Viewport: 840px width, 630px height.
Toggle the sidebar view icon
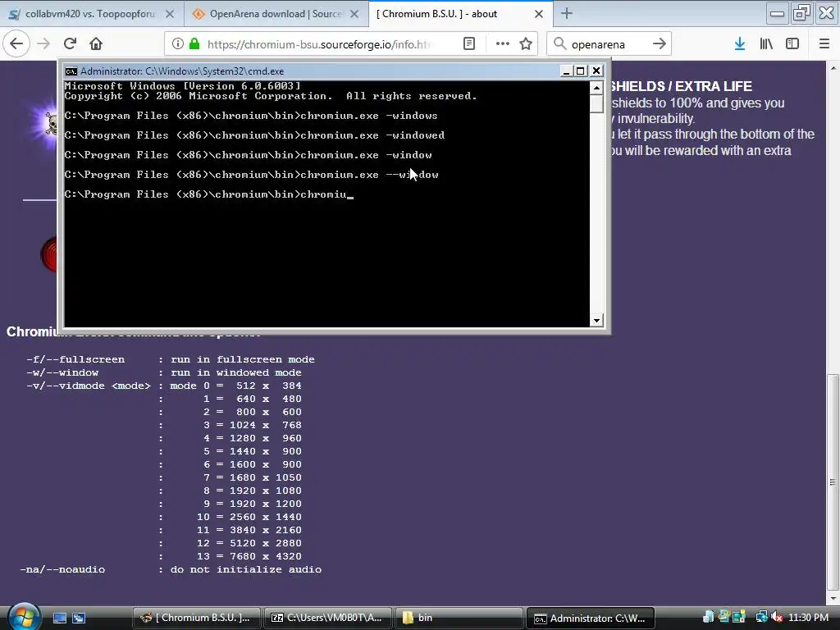792,43
